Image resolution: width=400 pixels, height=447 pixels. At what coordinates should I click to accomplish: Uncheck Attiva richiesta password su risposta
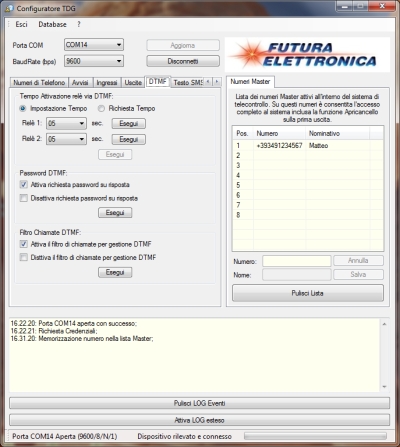pos(23,185)
